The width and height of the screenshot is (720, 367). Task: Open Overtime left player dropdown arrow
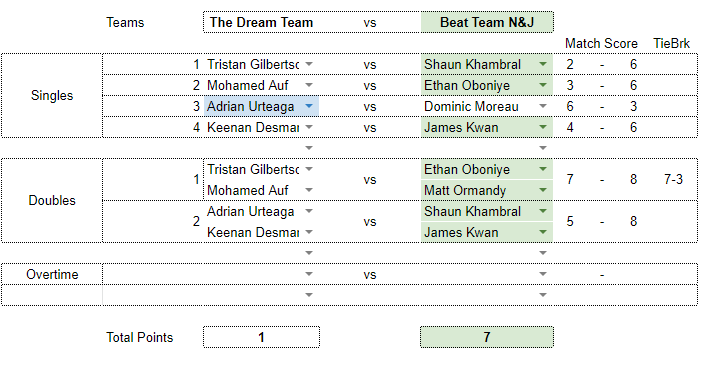(309, 275)
